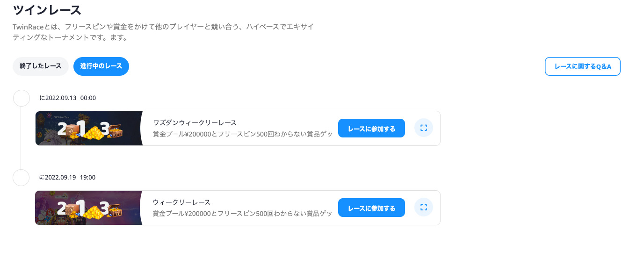Select the timeline circle for 2022.09.13
The width and height of the screenshot is (644, 259).
[21, 98]
